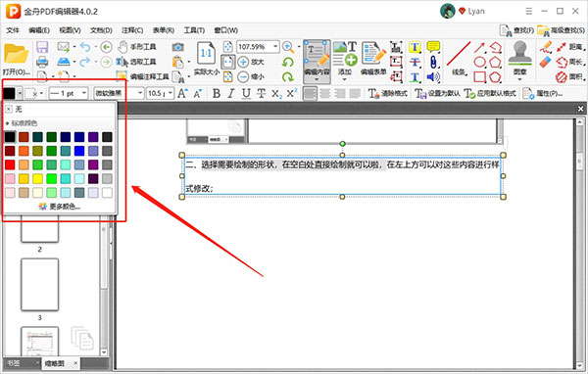Add a sticky note comment
The image size is (588, 374).
point(433,47)
